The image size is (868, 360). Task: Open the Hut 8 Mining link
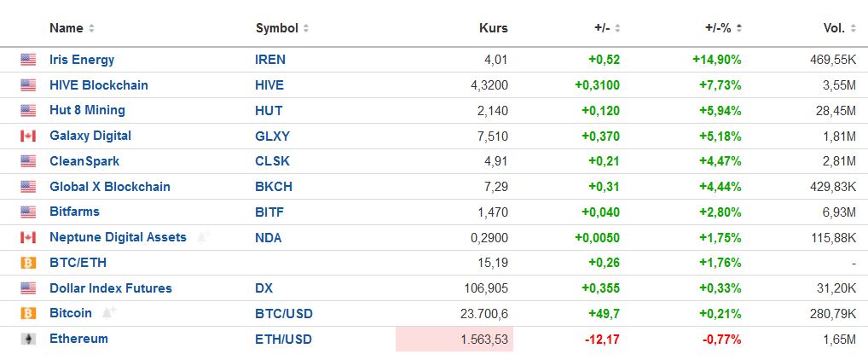pyautogui.click(x=87, y=110)
